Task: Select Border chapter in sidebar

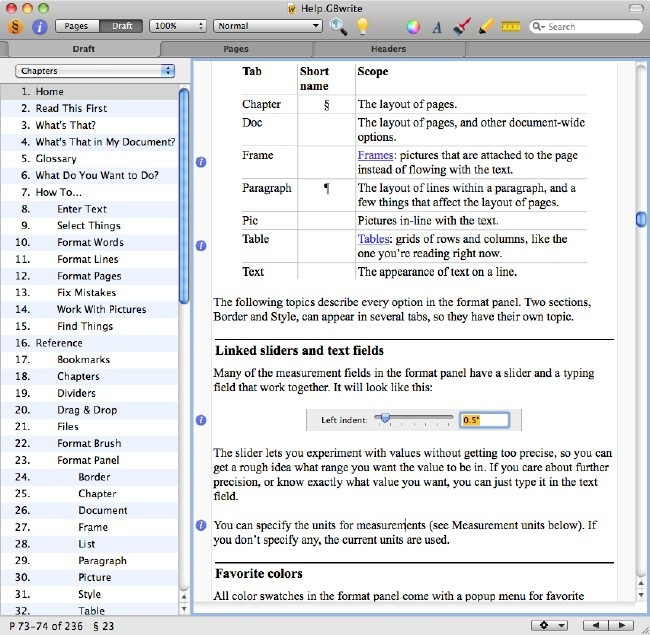Action: (90, 477)
